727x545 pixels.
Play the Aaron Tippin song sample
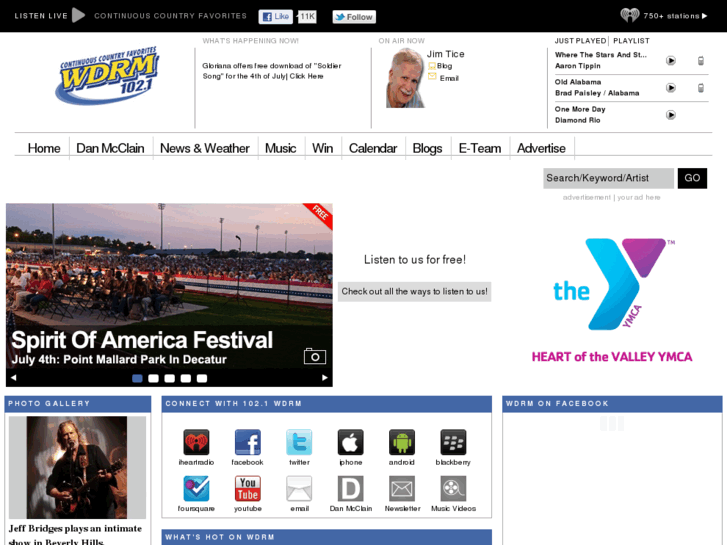670,60
